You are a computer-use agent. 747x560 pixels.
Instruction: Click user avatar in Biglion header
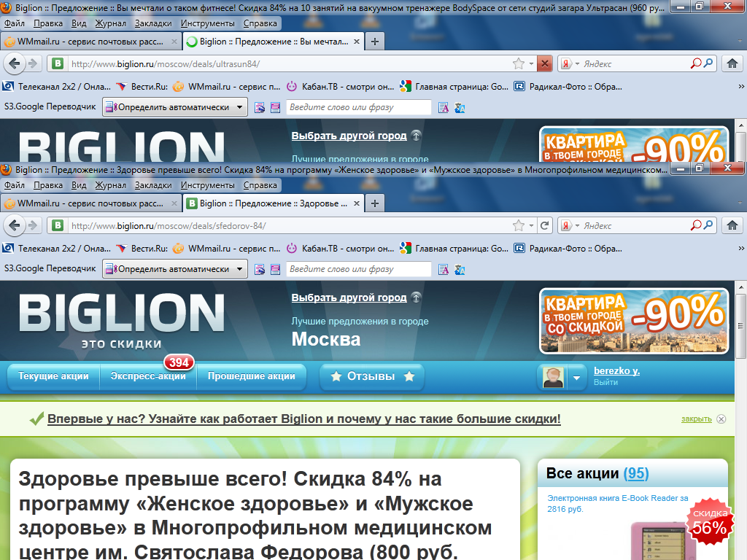point(553,378)
